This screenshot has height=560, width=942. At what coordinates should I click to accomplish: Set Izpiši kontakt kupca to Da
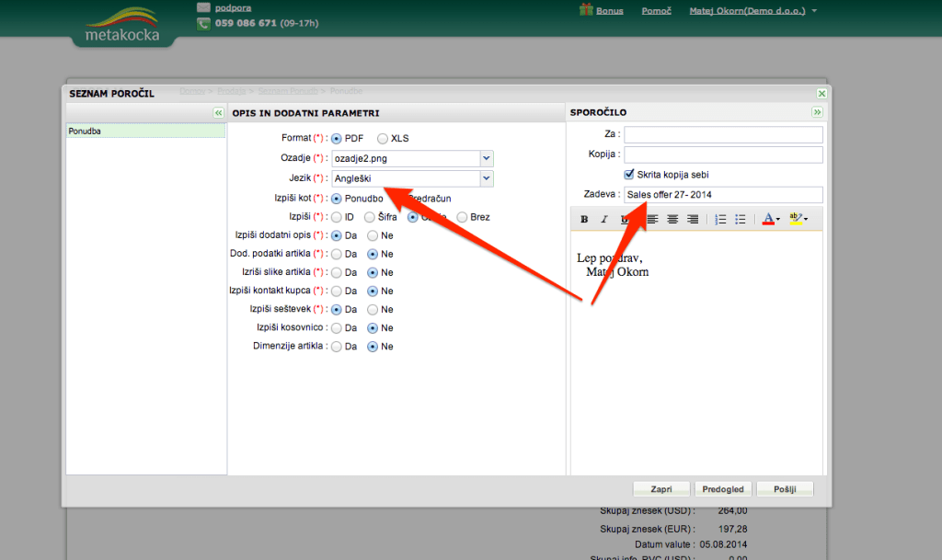pos(337,291)
